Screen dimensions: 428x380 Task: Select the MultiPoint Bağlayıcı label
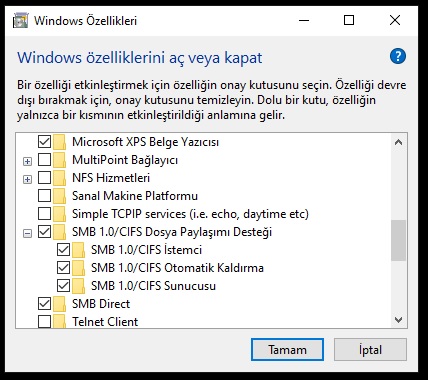125,160
